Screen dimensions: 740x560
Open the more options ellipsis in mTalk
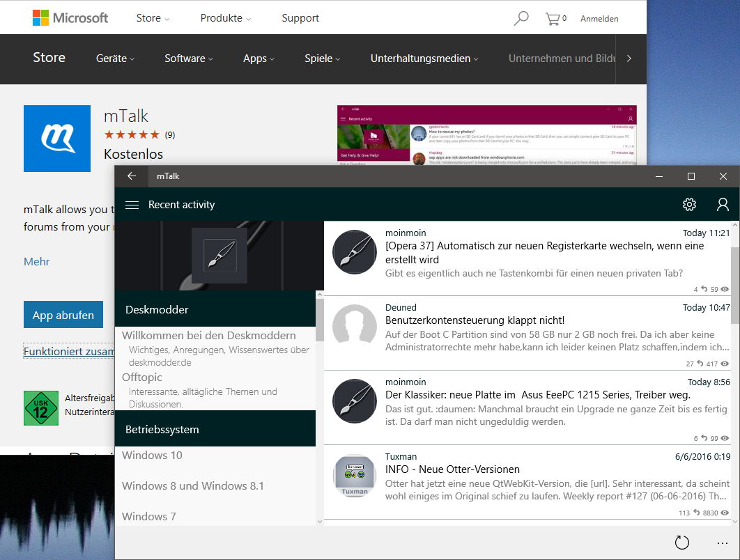[x=722, y=543]
